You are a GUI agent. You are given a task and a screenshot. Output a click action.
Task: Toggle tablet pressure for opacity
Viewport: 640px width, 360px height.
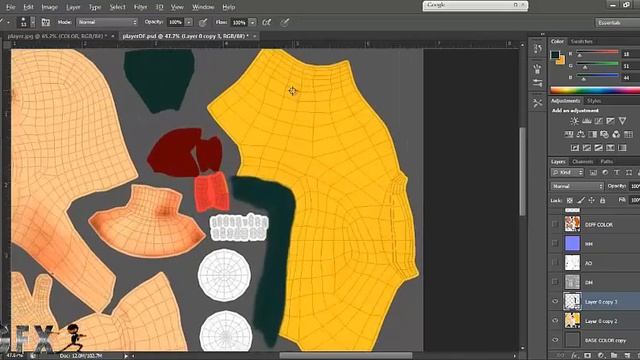point(203,22)
